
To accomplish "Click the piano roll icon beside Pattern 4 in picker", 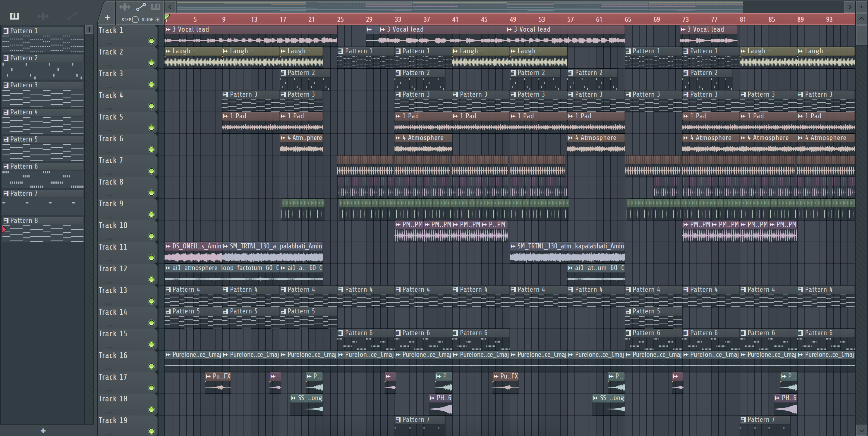I will tap(6, 112).
